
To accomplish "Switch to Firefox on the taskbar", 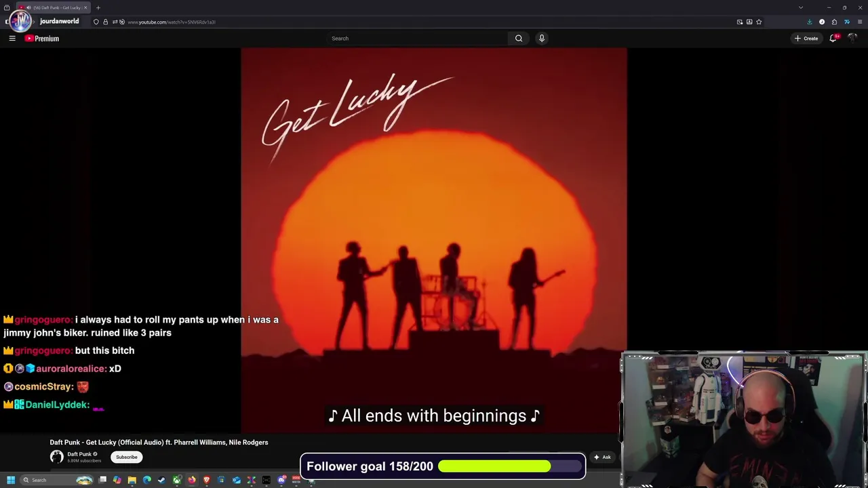I will tap(192, 480).
